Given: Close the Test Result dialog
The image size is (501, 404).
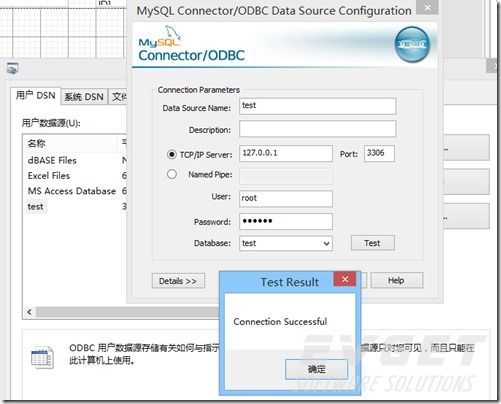Looking at the screenshot, I should pos(345,279).
